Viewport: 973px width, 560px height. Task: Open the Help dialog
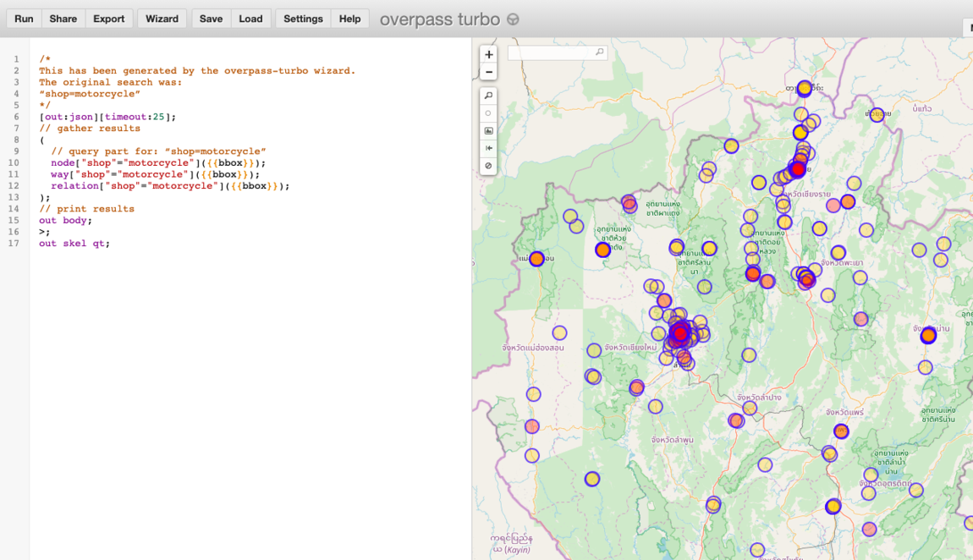click(x=349, y=19)
